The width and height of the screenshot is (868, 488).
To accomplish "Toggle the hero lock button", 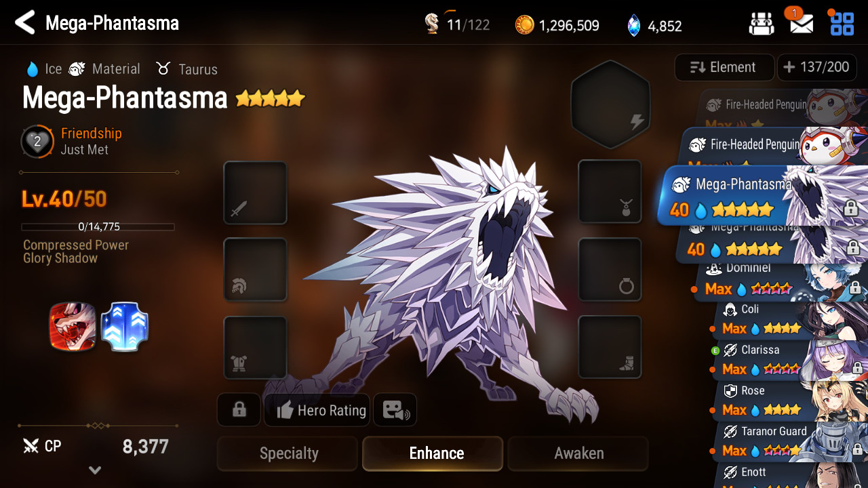I will [x=239, y=410].
